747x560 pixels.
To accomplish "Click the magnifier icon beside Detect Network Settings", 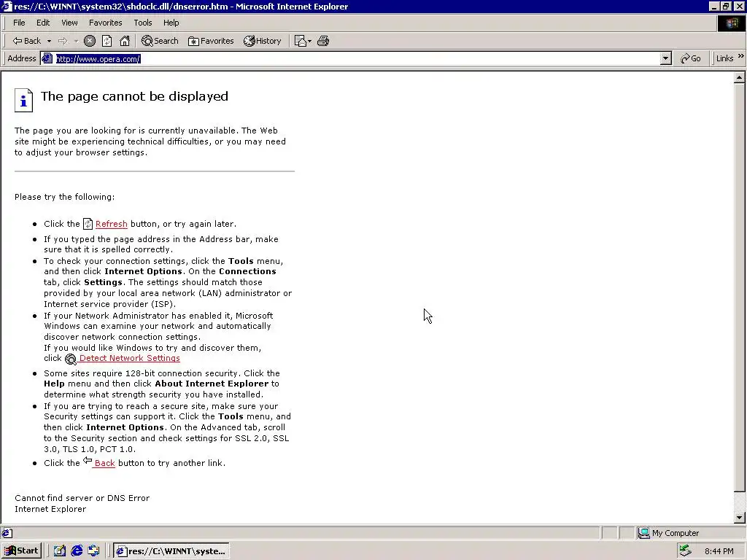I will click(x=71, y=359).
